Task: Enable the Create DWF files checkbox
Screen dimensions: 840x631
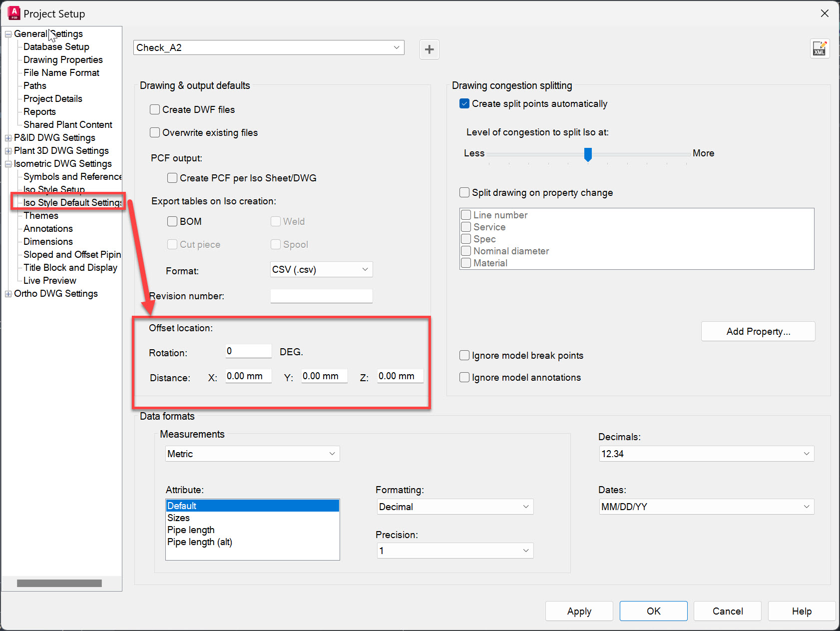Action: tap(155, 109)
